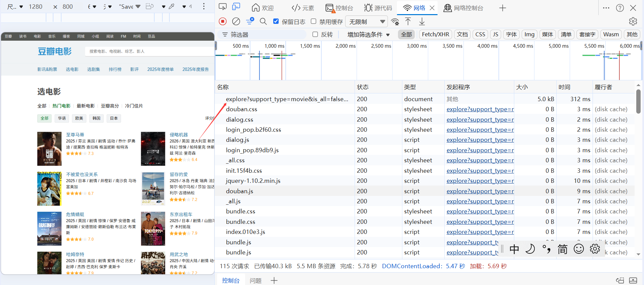The image size is (644, 285).
Task: Activate the inspect element picker icon
Action: coord(223,7)
